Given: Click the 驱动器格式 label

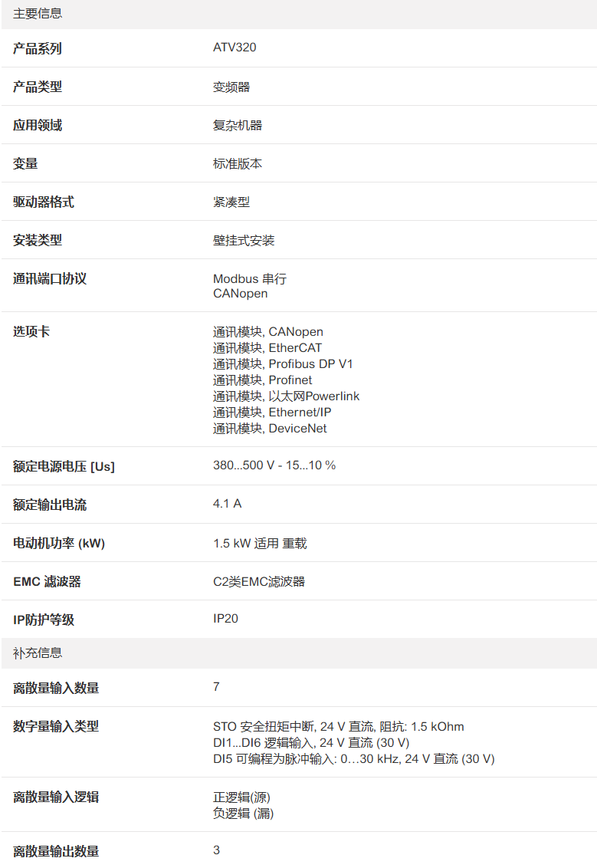Looking at the screenshot, I should coord(44,202).
